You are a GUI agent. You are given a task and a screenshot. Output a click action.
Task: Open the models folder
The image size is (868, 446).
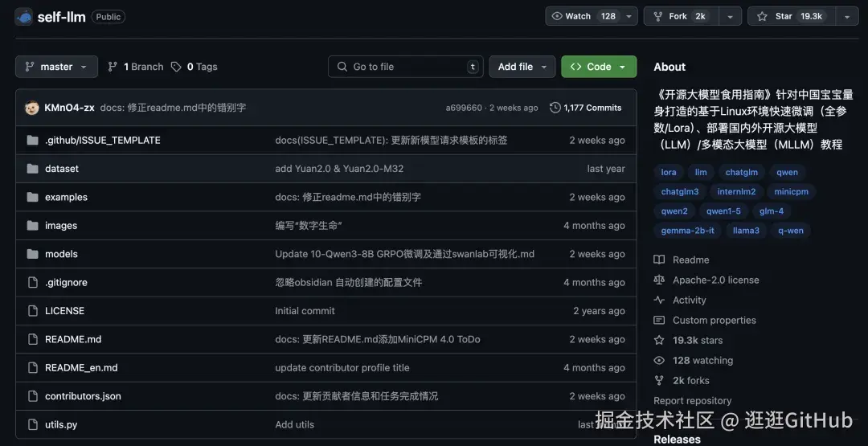[x=61, y=254]
